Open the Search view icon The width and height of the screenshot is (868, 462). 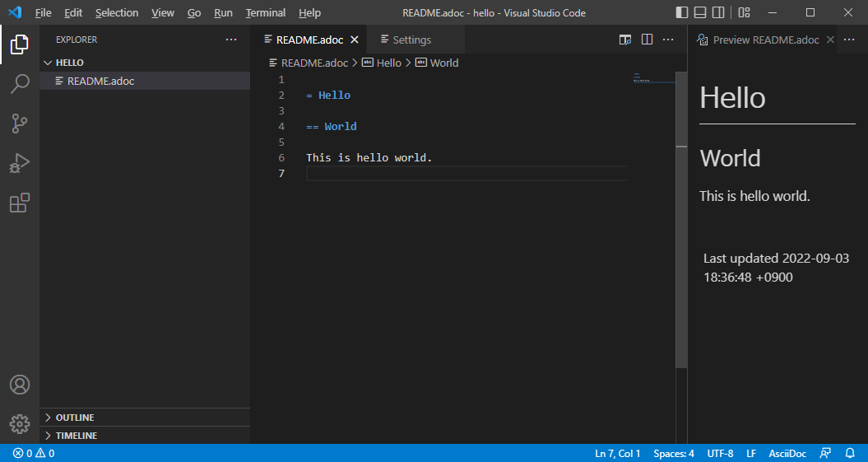[20, 84]
